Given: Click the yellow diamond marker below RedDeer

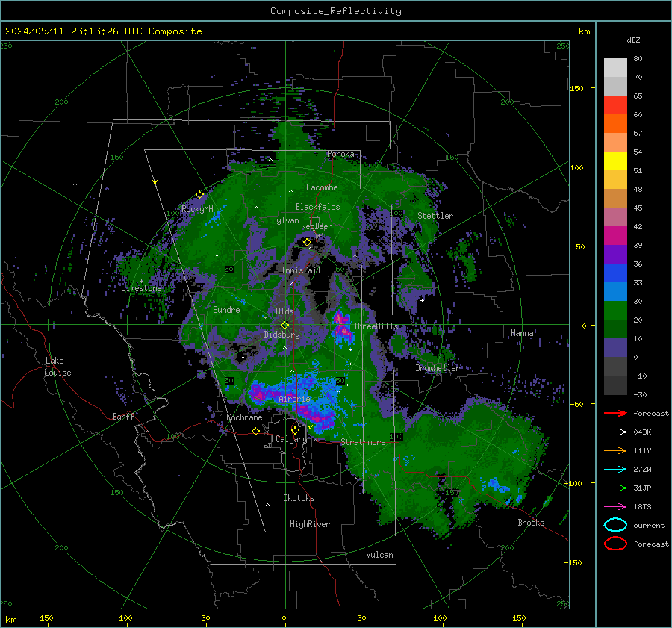Looking at the screenshot, I should pos(307,243).
